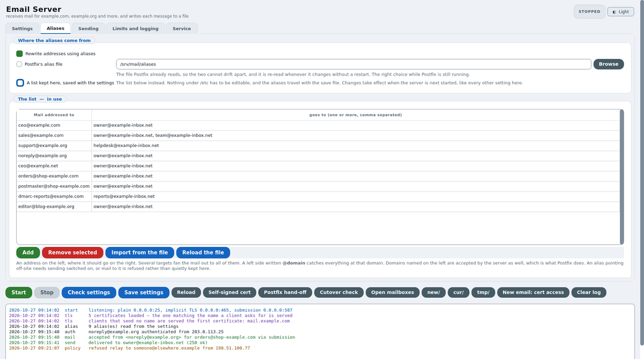Click the '5 certificates loaded' log line
644x359 pixels.
point(151,316)
